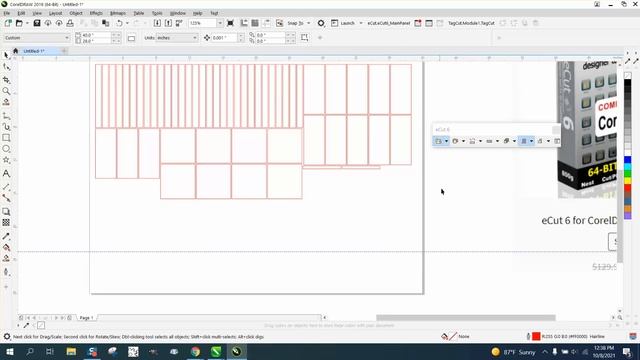This screenshot has width=640, height=360.
Task: Open the zoom level dropdown
Action: tap(220, 23)
